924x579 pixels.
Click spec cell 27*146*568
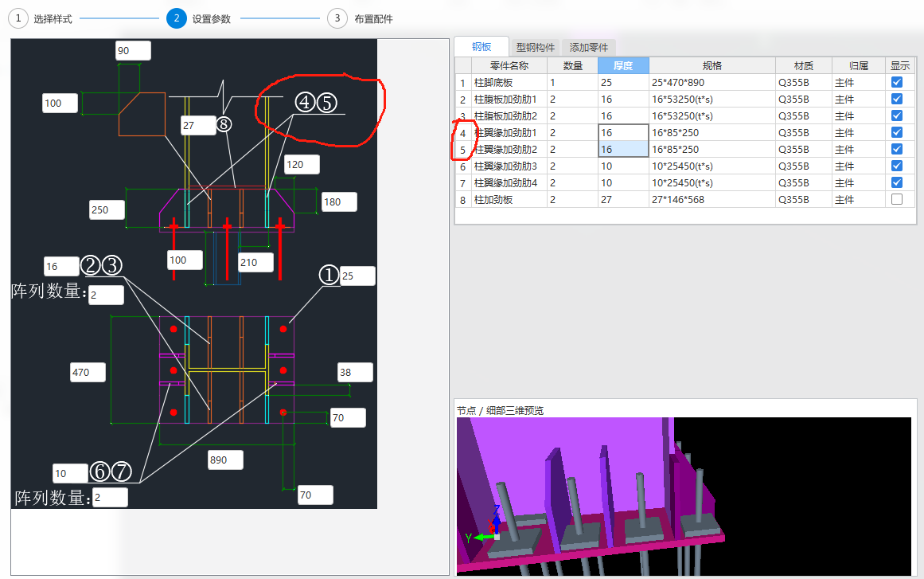pos(712,200)
